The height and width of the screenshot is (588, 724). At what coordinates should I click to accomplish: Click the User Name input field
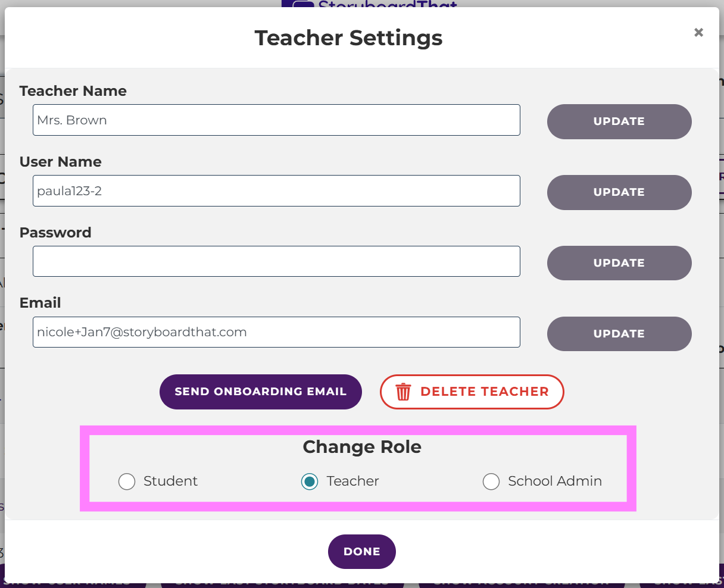point(276,191)
